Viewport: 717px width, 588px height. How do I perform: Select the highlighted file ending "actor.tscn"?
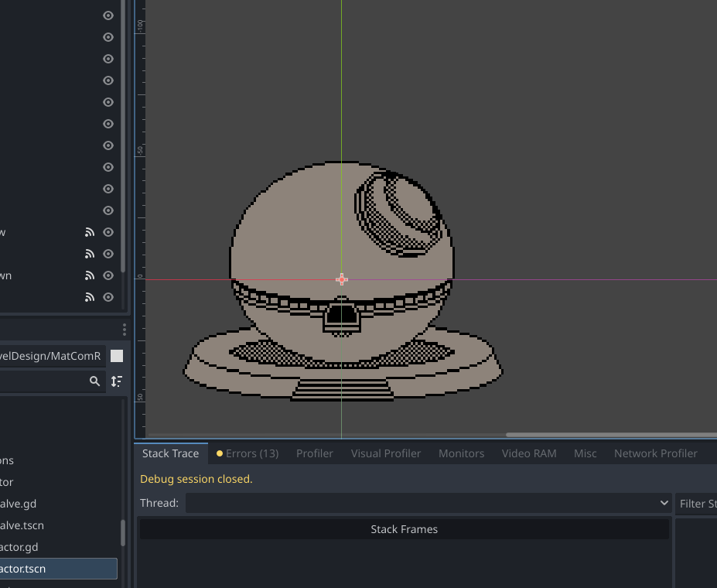(x=59, y=569)
